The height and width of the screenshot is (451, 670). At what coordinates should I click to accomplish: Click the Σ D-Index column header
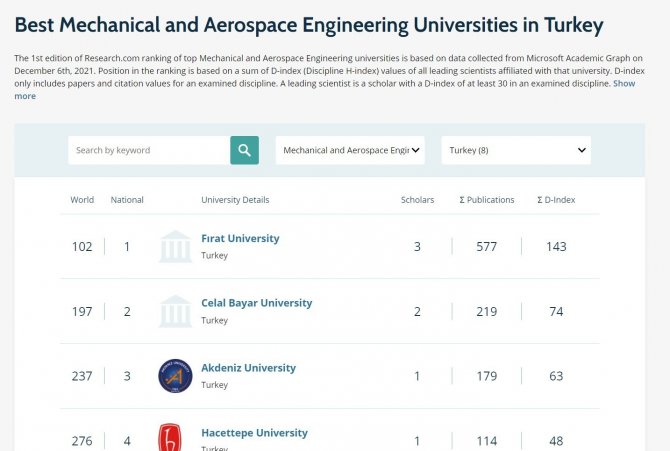click(556, 200)
